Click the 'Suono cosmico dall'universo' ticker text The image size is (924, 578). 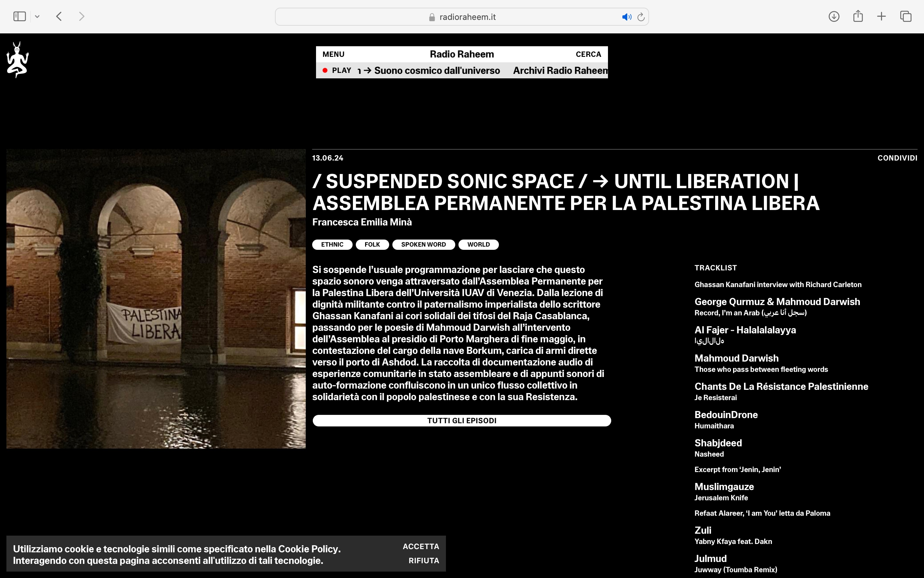[x=437, y=70]
